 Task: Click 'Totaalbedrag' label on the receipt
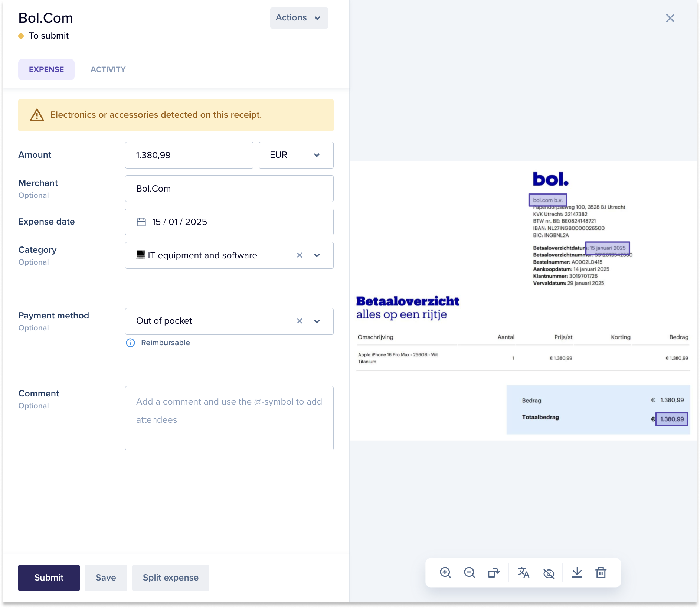540,417
